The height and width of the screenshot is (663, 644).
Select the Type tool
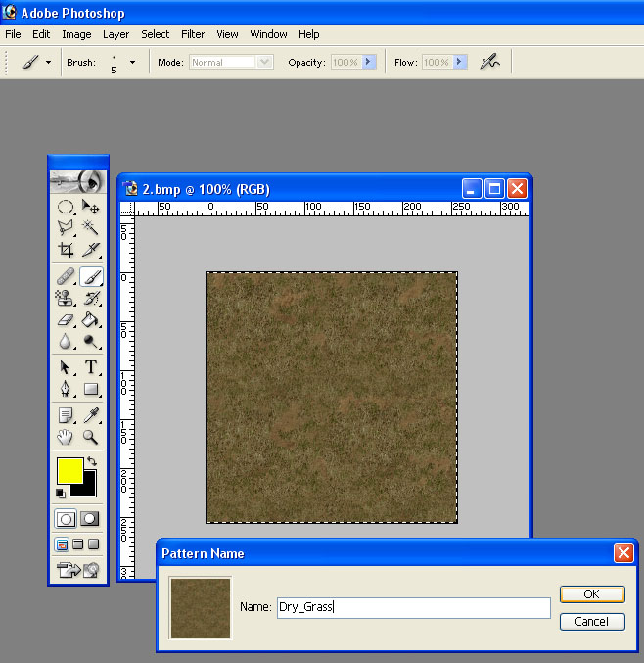[90, 367]
